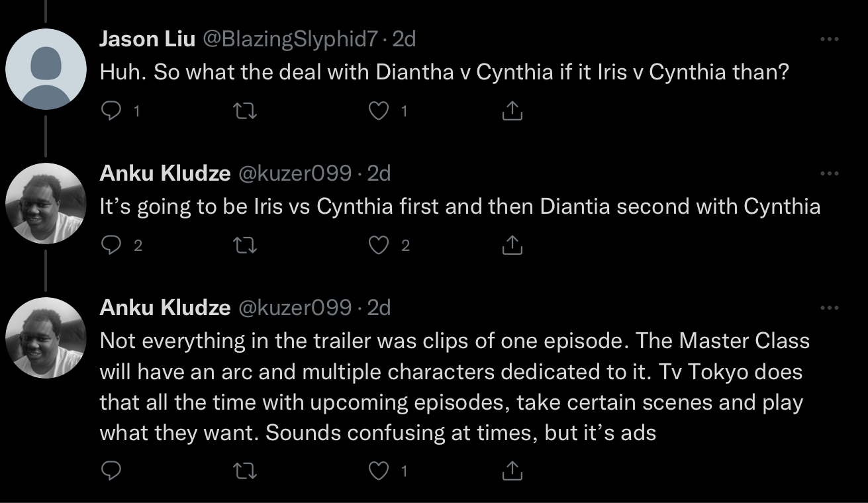The image size is (868, 503).
Task: Retweet Jason Liu's Diantha v Cynthia tweet
Action: [x=245, y=112]
